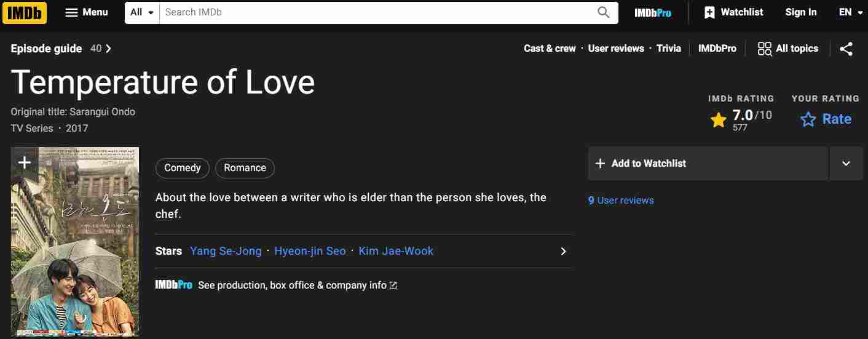Open Hyeon-jin Seo's page

(x=310, y=251)
